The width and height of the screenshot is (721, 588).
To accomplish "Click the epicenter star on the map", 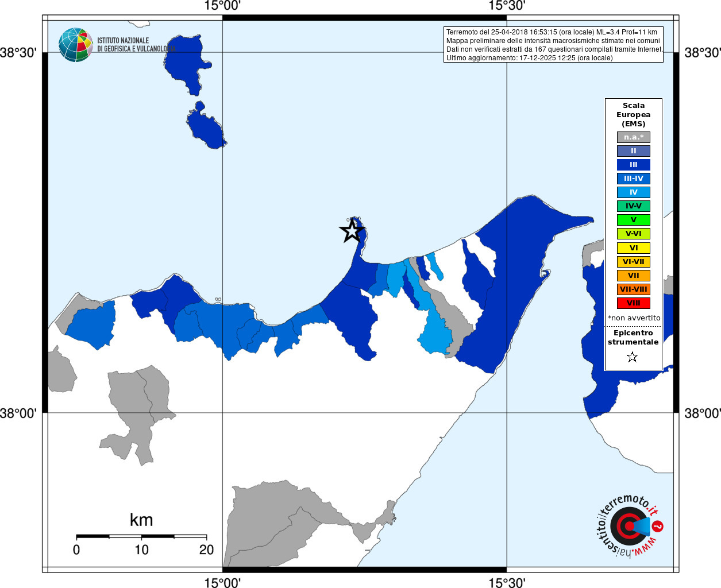I will [352, 231].
